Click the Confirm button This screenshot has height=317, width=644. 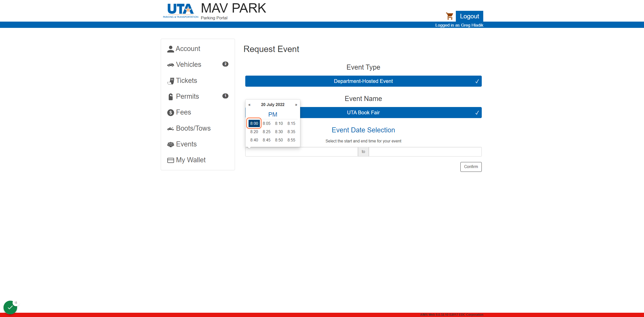[471, 167]
